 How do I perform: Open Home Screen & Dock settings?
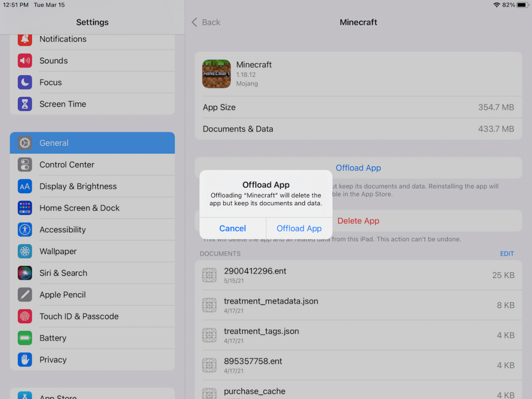tap(92, 208)
